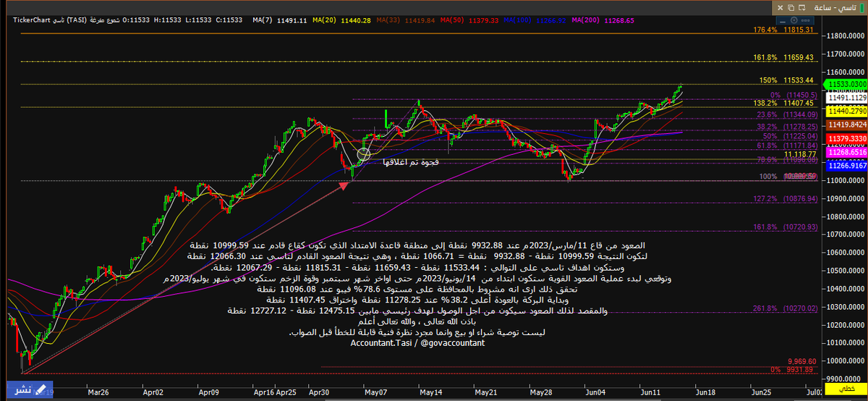This screenshot has height=401, width=868.
Task: Open the chart window dropdown menu icon
Action: [802, 8]
